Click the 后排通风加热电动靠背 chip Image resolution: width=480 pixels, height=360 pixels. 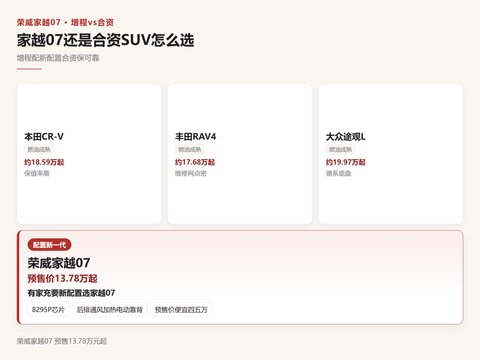(110, 309)
